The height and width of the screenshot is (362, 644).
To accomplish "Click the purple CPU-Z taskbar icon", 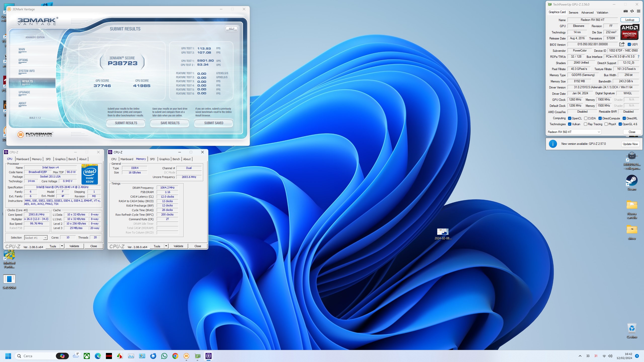I will coord(209,356).
